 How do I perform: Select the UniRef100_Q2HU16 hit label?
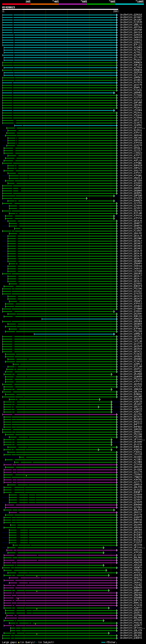point(131,15)
